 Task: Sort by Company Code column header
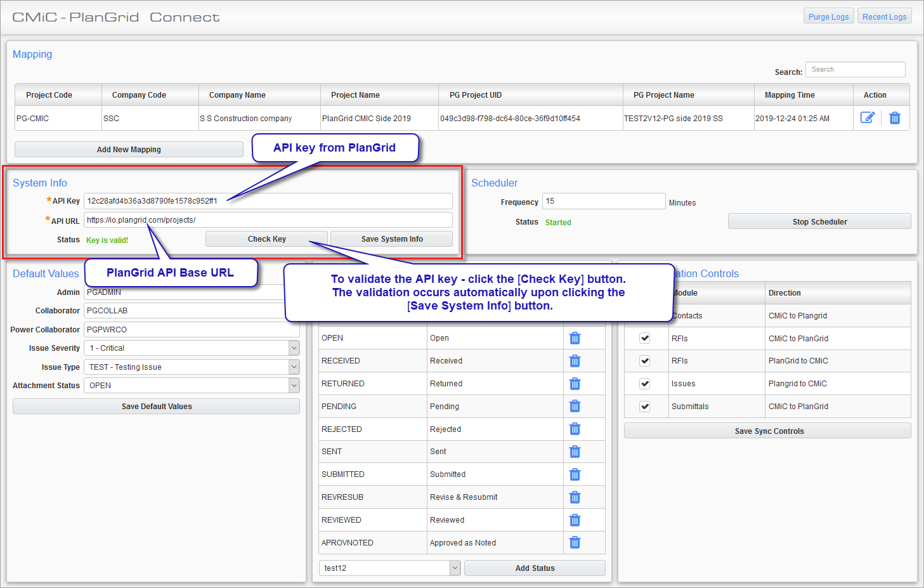[x=150, y=95]
